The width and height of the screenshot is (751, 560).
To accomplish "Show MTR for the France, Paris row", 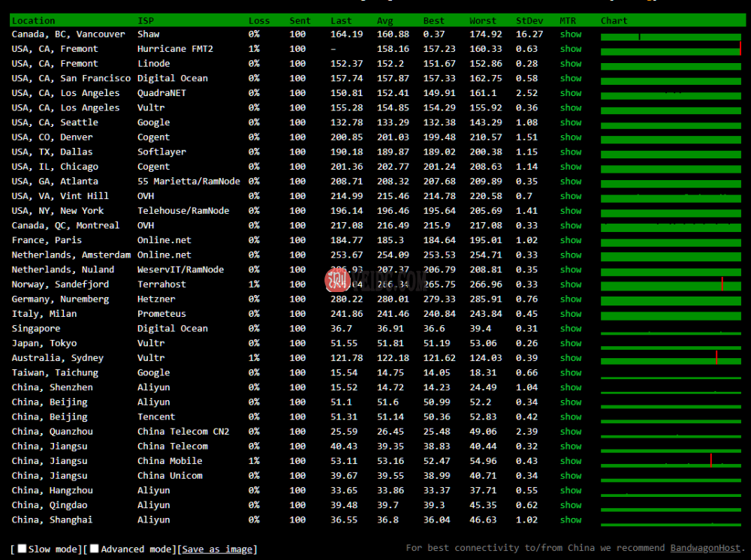I will [x=571, y=240].
